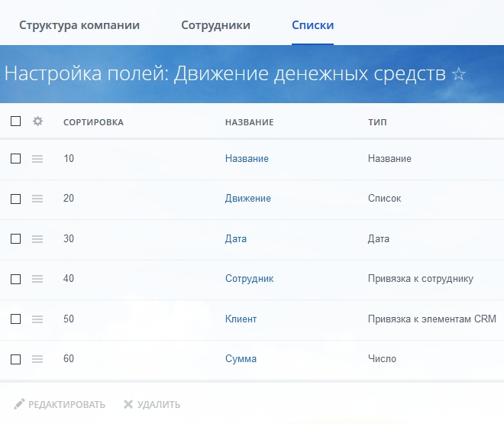Open row menu for Движение field
Image resolution: width=504 pixels, height=424 pixels.
37,199
